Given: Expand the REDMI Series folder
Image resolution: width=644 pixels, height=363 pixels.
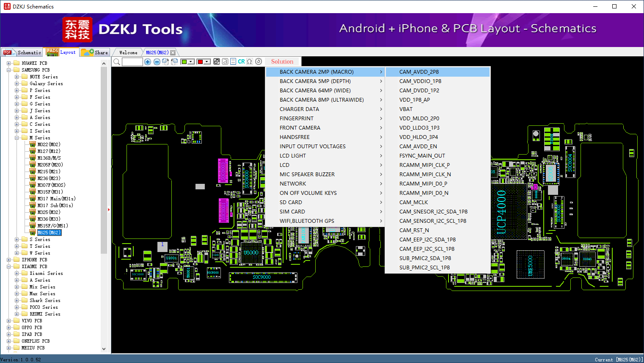Looking at the screenshot, I should [17, 314].
